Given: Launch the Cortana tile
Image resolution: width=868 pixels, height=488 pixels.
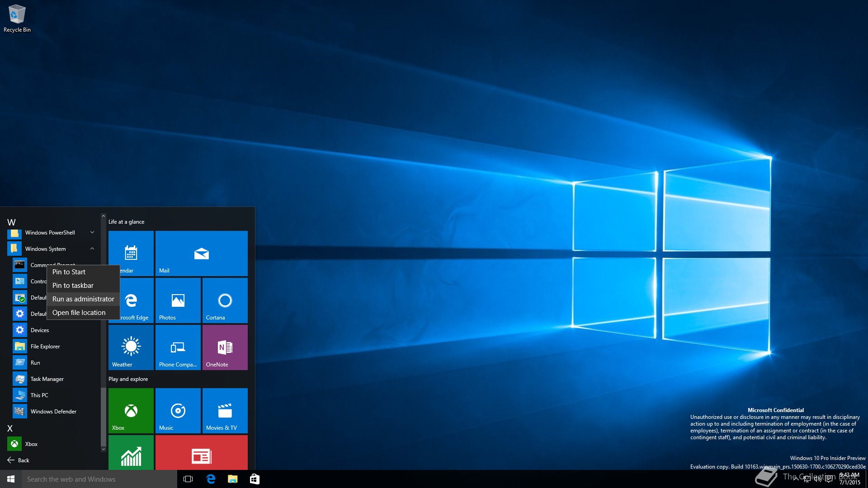Looking at the screenshot, I should pos(225,300).
